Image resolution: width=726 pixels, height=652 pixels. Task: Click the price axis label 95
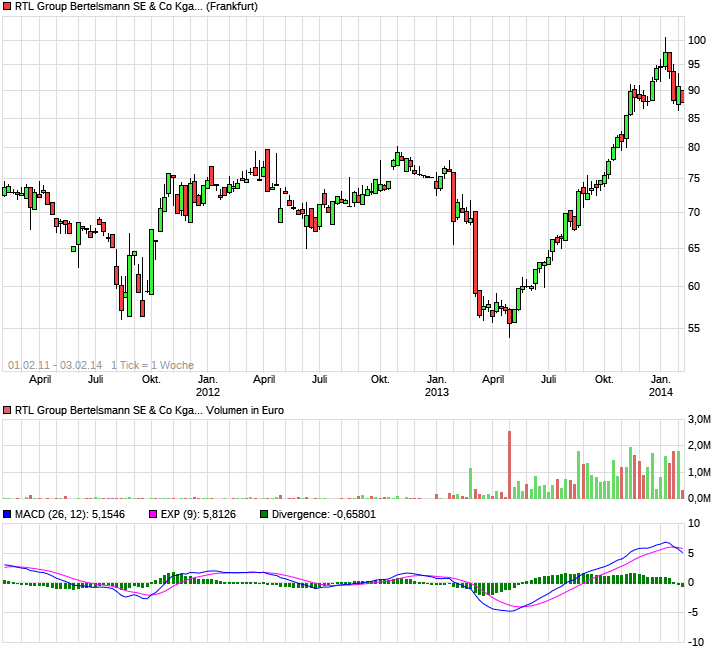pyautogui.click(x=694, y=64)
